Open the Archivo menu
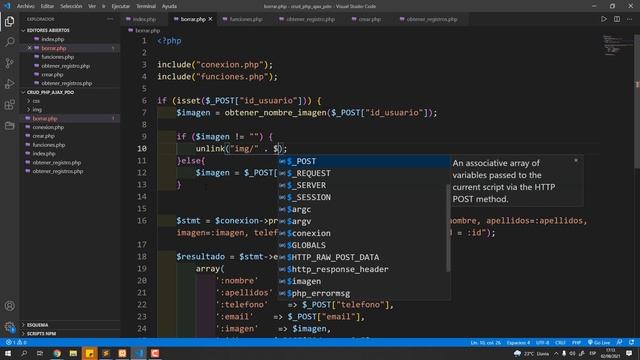 point(25,6)
